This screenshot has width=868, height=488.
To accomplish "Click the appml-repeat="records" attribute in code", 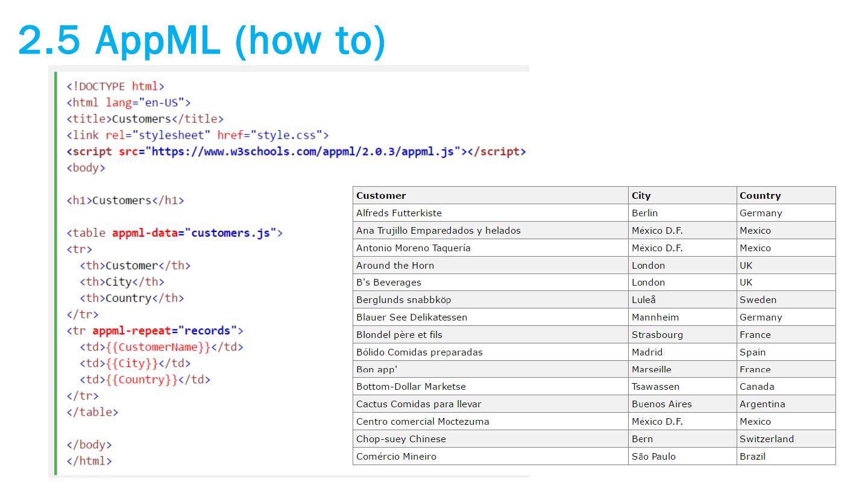I will 165,331.
